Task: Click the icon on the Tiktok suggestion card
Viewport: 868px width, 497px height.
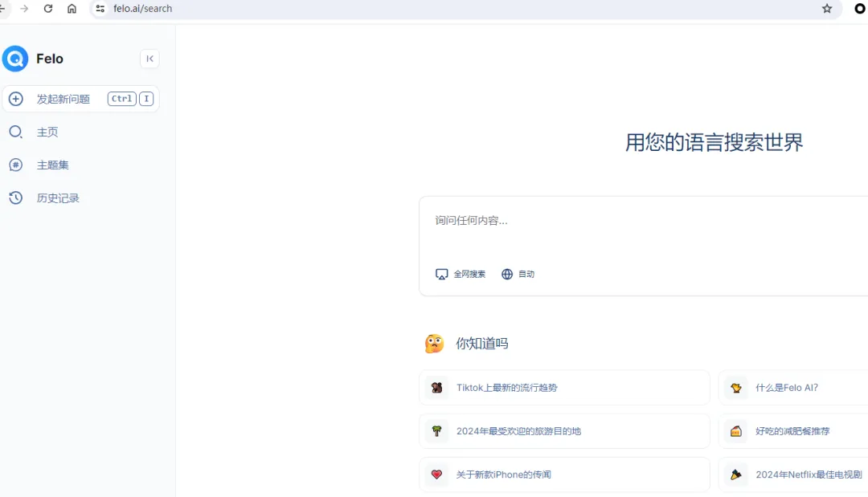Action: coord(436,388)
